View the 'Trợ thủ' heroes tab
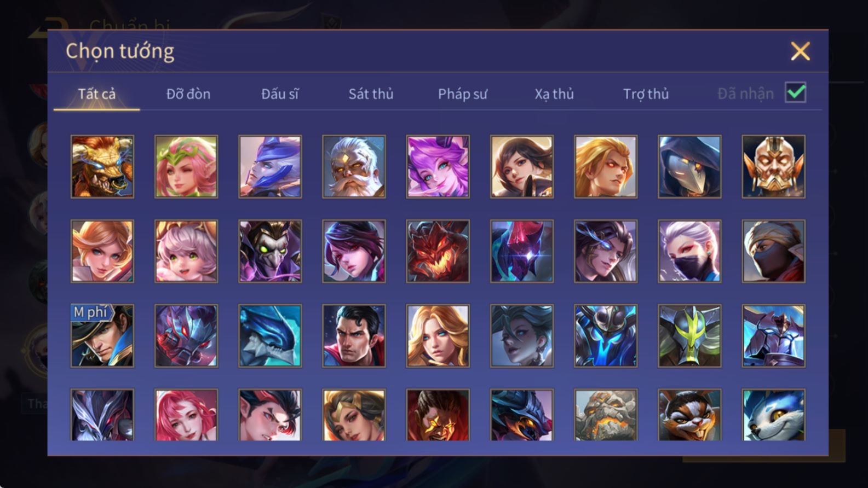 [x=646, y=94]
